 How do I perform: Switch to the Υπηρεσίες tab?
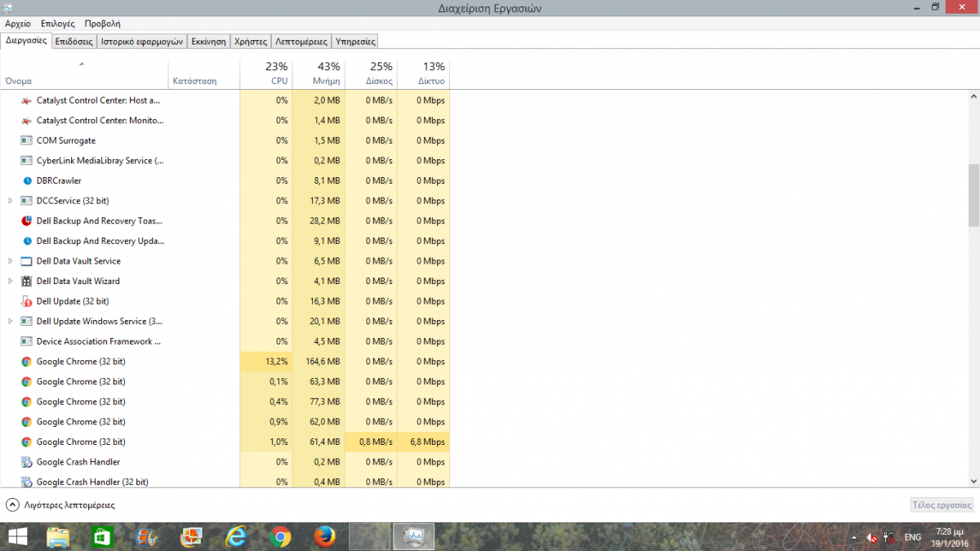point(355,41)
